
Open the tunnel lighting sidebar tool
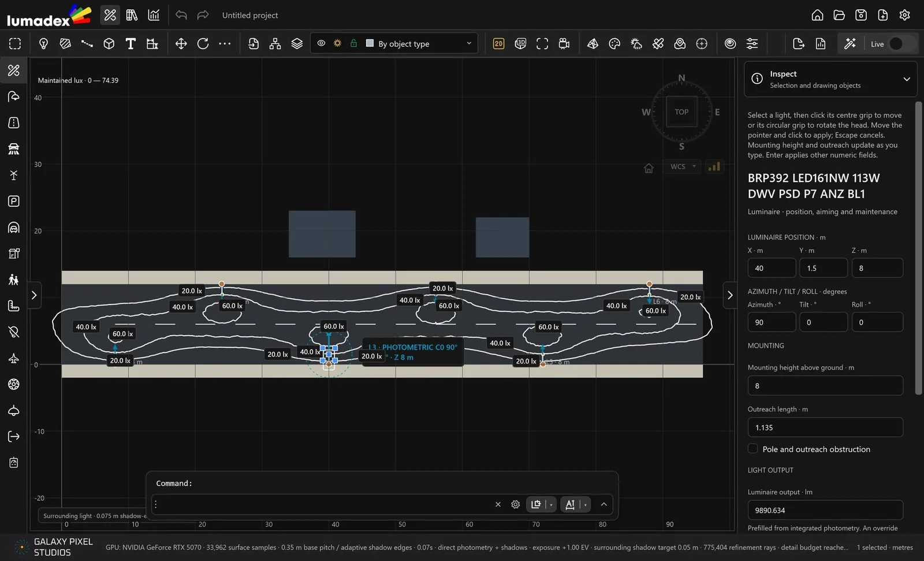tap(14, 228)
